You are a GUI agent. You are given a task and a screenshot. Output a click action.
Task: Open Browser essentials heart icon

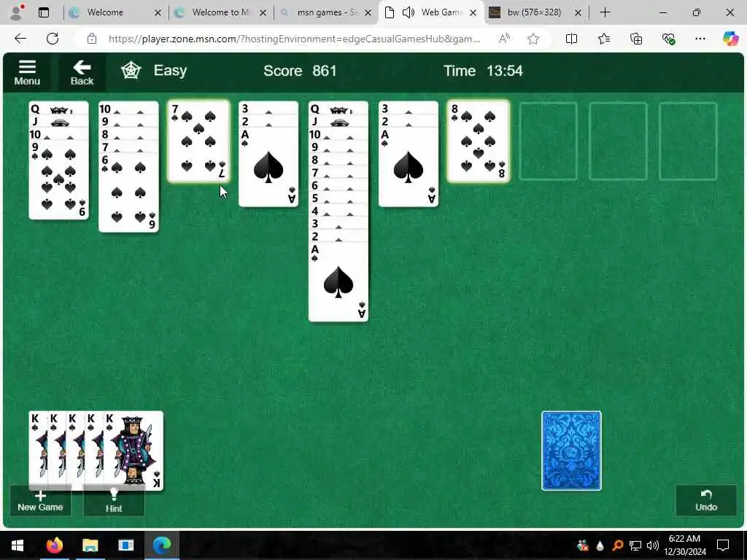tap(668, 39)
